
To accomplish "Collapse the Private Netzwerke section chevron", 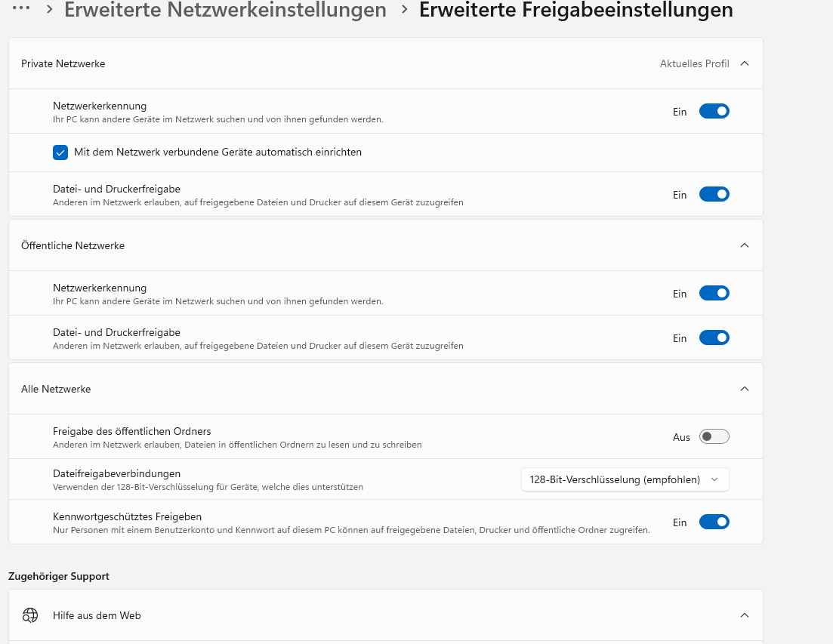I will point(745,63).
